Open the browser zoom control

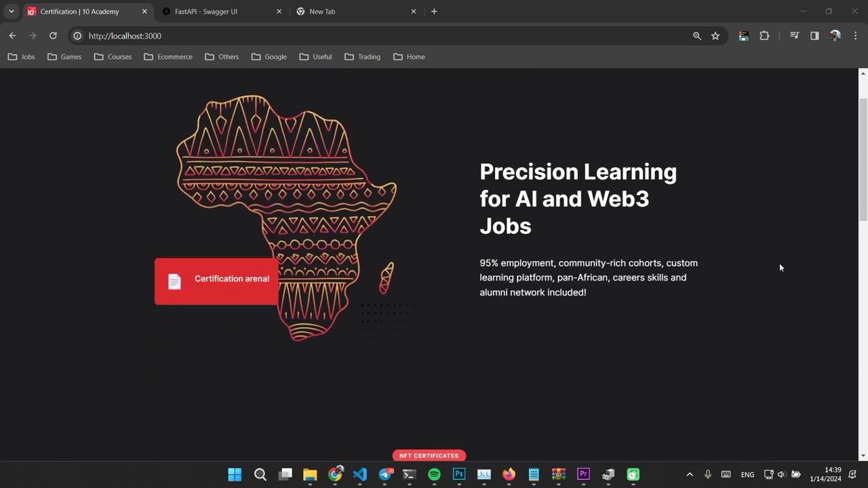pos(696,36)
